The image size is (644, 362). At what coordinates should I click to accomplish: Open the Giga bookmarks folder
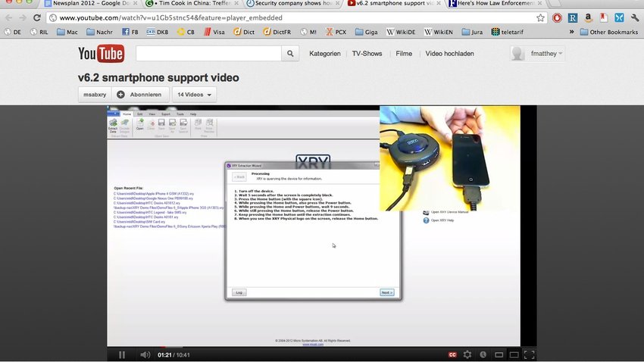367,32
